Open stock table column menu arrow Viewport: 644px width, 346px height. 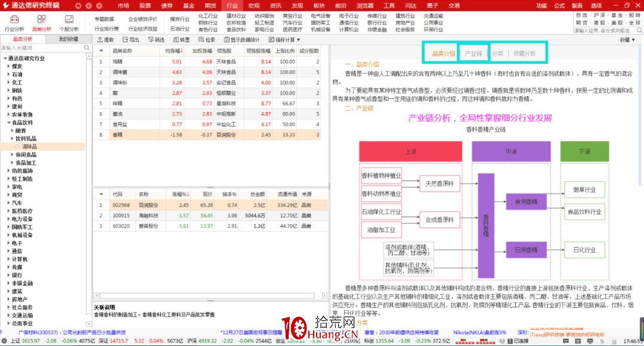[x=101, y=194]
